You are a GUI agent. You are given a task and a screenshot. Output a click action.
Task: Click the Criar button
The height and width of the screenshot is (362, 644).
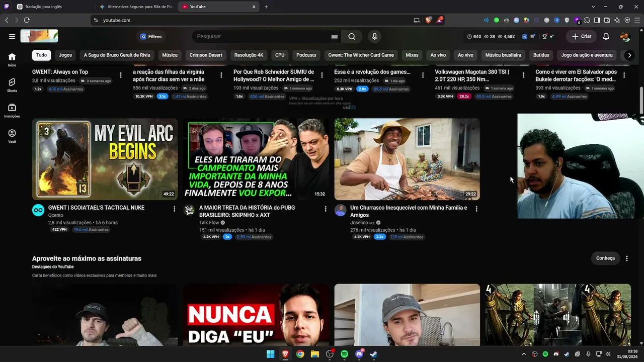tap(581, 36)
